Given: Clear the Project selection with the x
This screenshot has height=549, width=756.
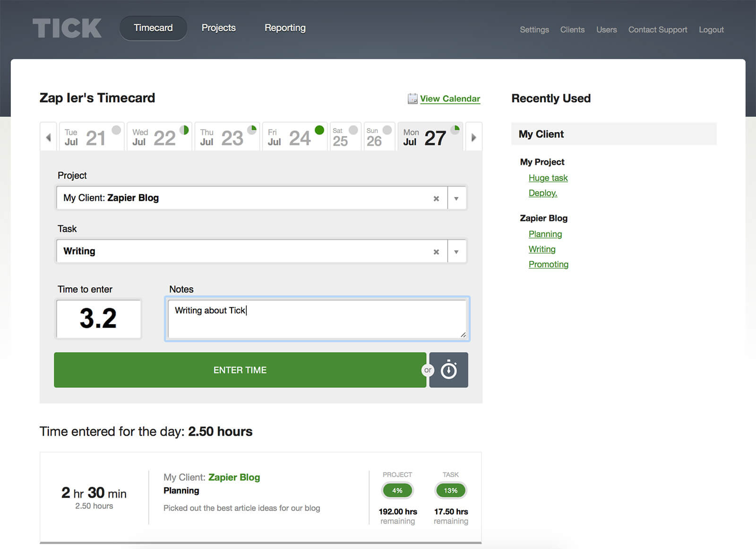Looking at the screenshot, I should 436,198.
